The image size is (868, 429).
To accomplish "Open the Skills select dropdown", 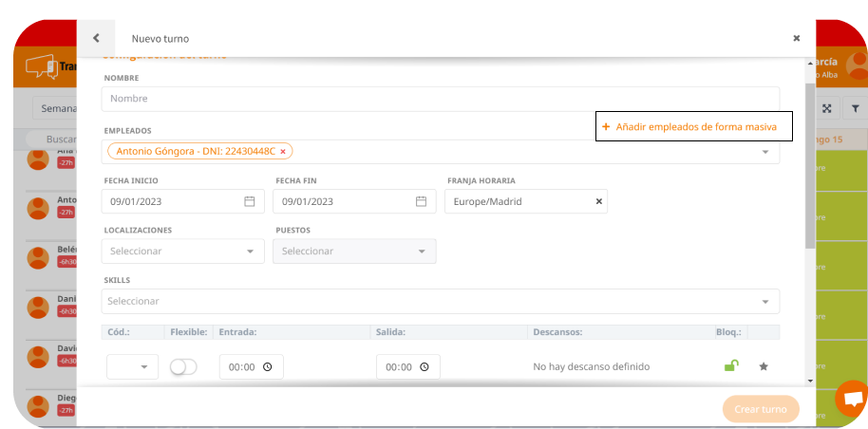I will (x=764, y=302).
